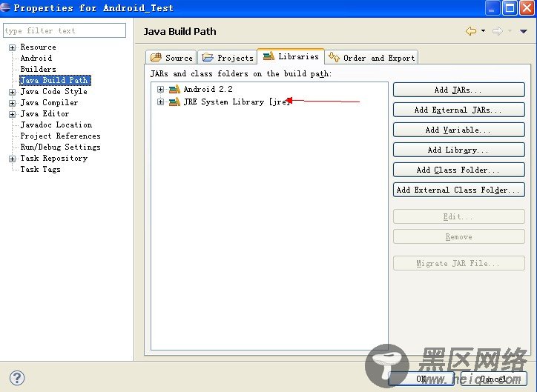This screenshot has height=392, width=537.
Task: Open the Order and Export tab
Action: [372, 58]
